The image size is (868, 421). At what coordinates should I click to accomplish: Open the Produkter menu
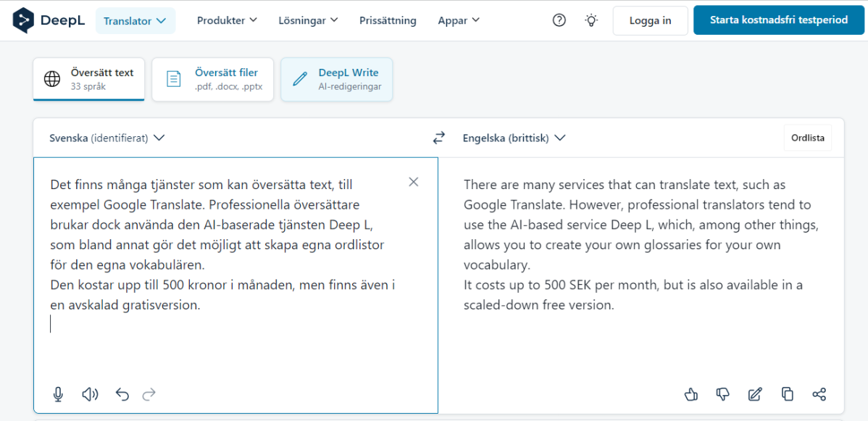227,20
